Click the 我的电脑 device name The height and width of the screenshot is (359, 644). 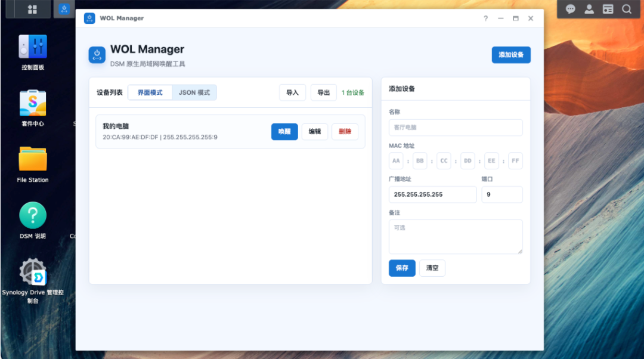click(116, 126)
